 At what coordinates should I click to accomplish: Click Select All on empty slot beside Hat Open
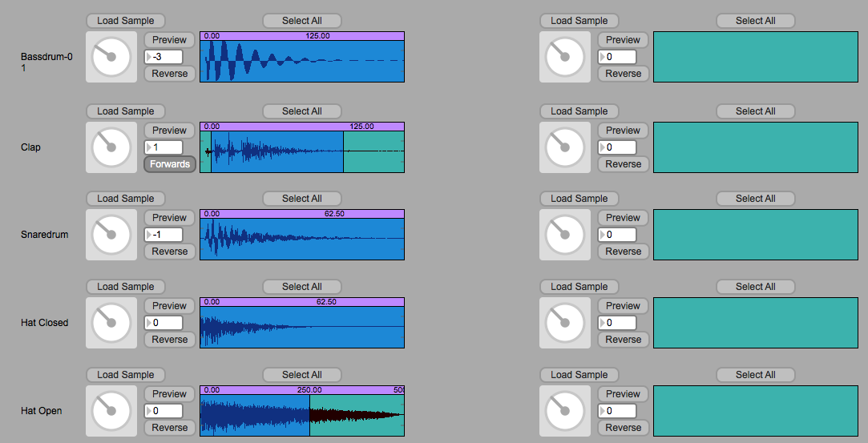(756, 374)
